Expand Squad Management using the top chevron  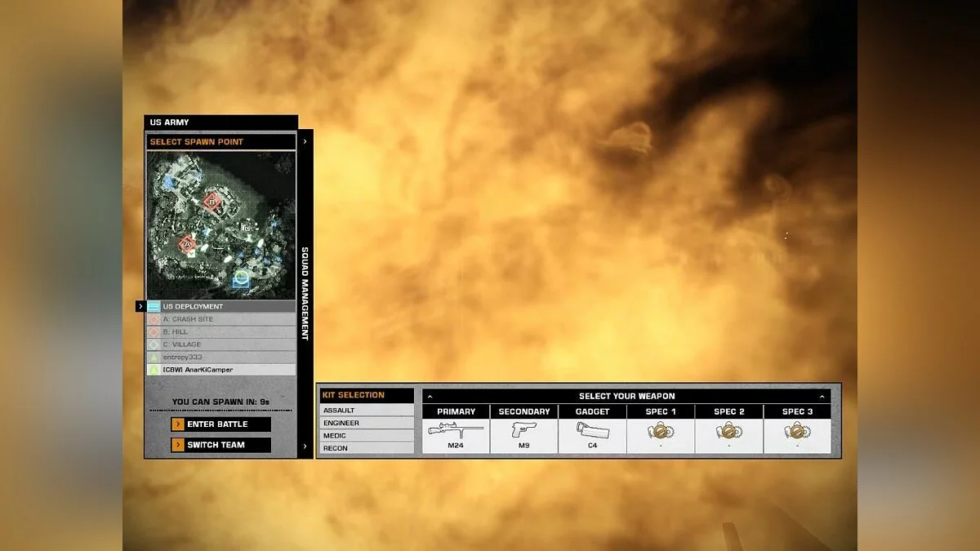coord(305,141)
